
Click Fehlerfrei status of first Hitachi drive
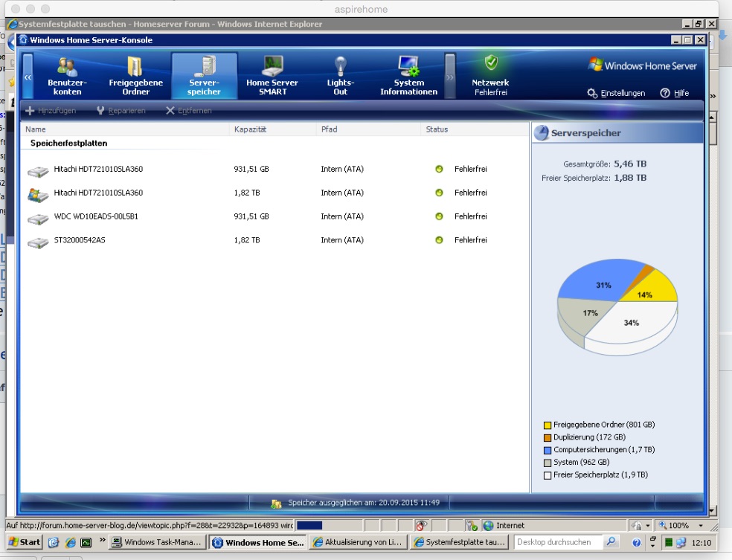[471, 169]
